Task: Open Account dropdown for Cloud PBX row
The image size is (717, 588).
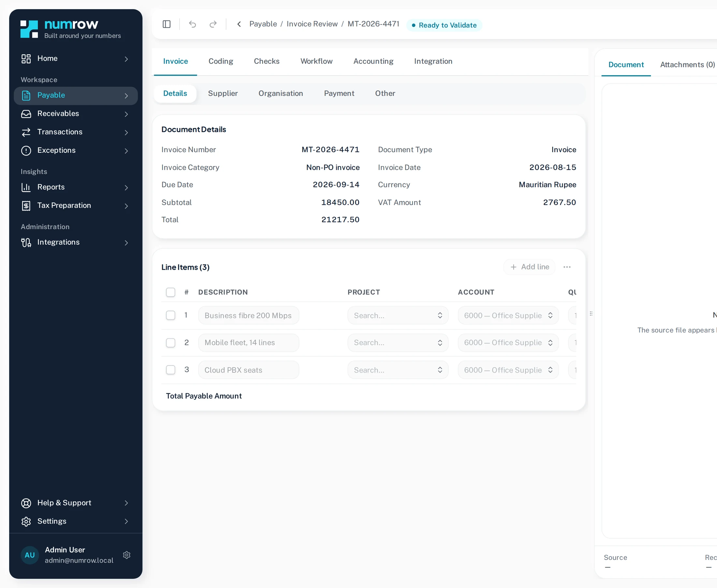Action: 508,370
